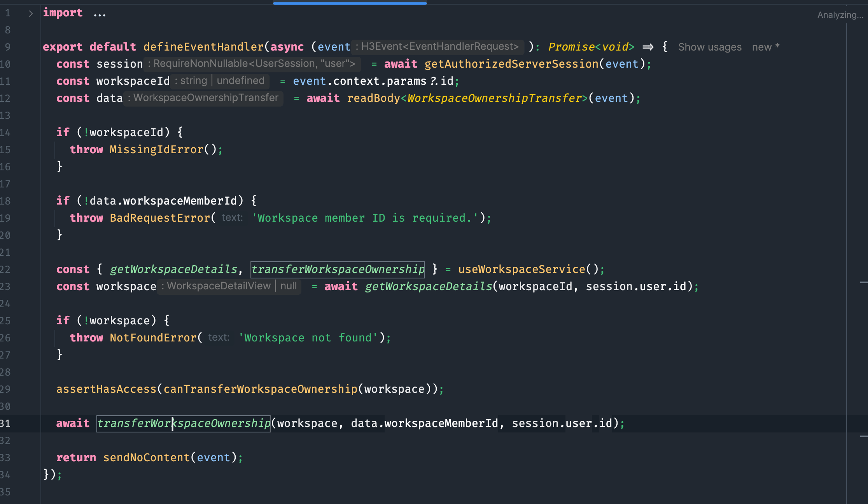Click getAuthorizedServerSession function call
868x504 pixels.
click(x=511, y=64)
